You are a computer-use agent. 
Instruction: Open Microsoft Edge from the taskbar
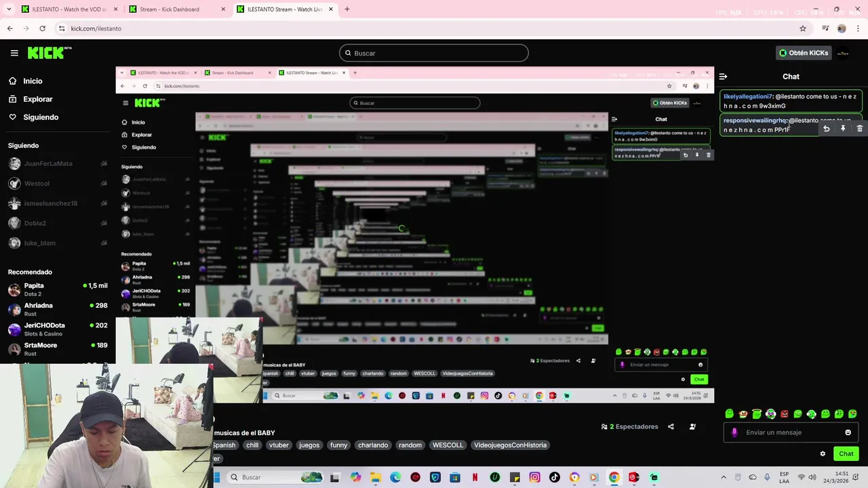point(395,477)
